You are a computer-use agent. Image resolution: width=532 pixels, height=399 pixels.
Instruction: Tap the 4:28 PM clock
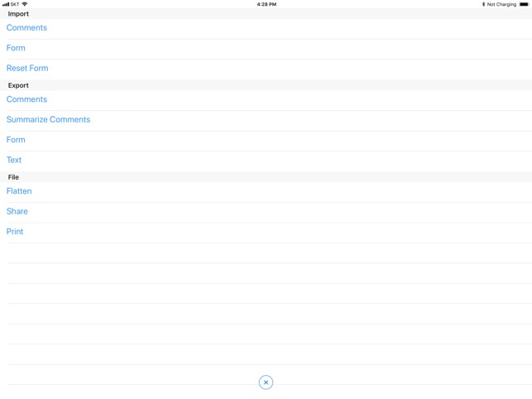coord(266,4)
